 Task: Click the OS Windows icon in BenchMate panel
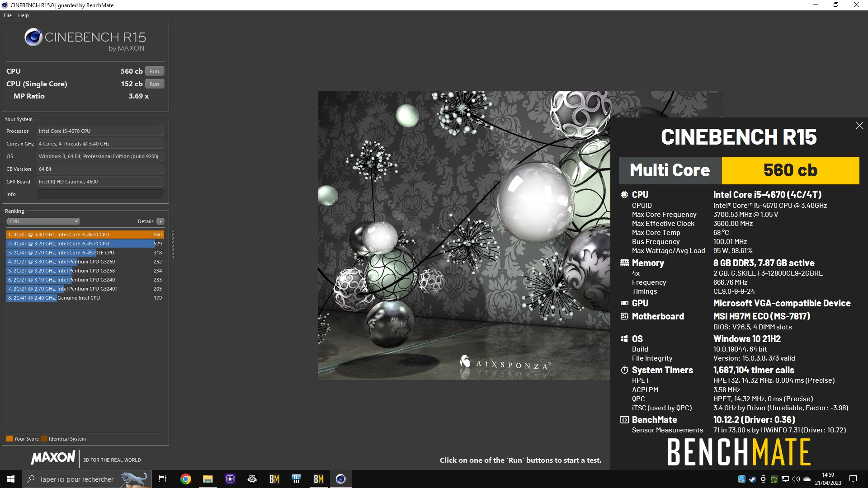pyautogui.click(x=624, y=339)
